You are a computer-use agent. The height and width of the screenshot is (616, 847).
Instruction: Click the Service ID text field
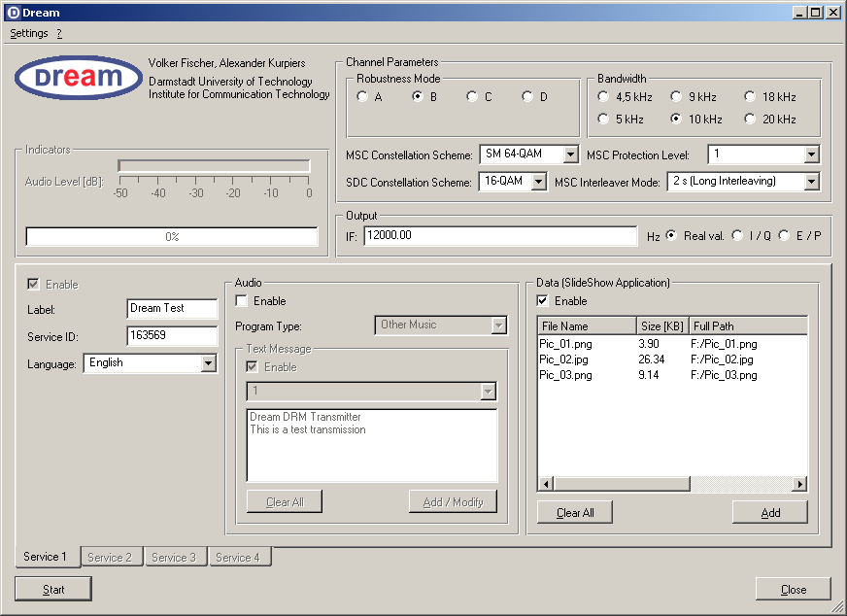pos(172,336)
